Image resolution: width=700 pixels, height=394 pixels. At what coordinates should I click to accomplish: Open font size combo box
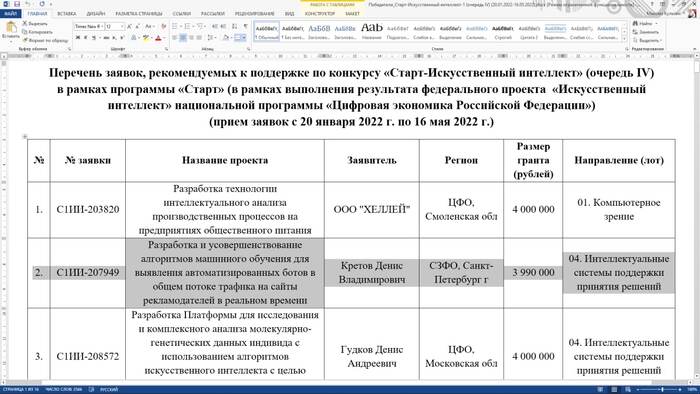click(x=114, y=26)
